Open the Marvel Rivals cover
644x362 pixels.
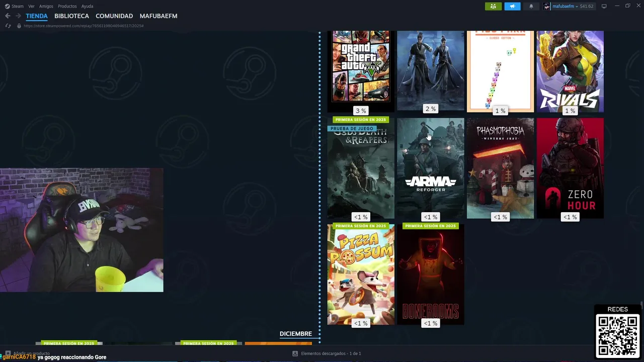[x=570, y=70]
